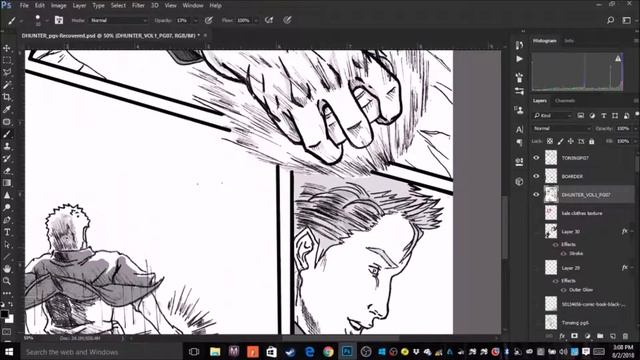Select the Eyedropper tool

tap(7, 109)
